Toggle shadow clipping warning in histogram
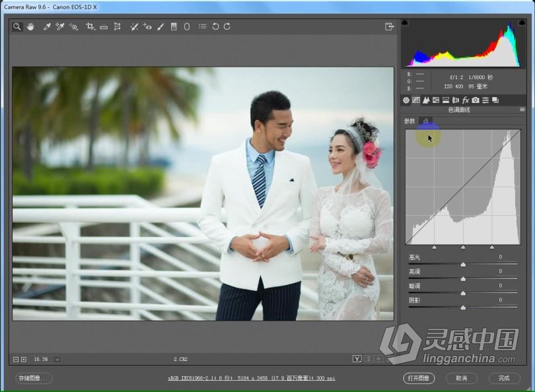535x392 pixels. coord(405,22)
